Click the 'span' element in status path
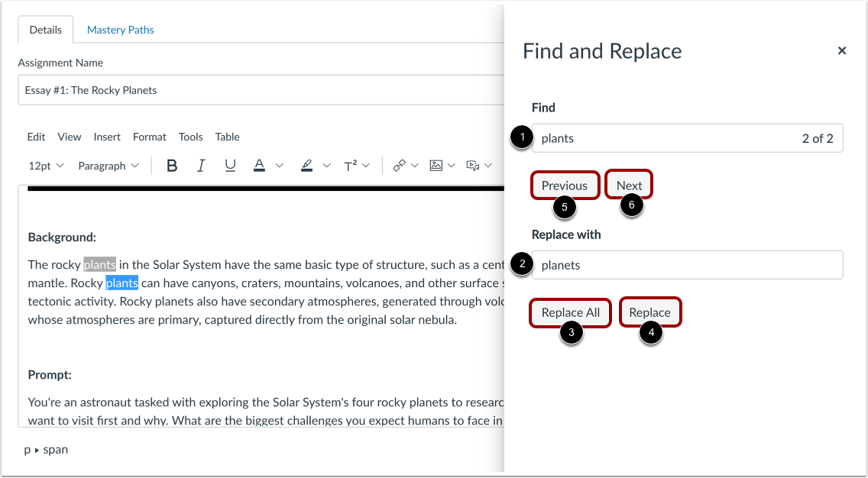The height and width of the screenshot is (478, 868). click(55, 449)
